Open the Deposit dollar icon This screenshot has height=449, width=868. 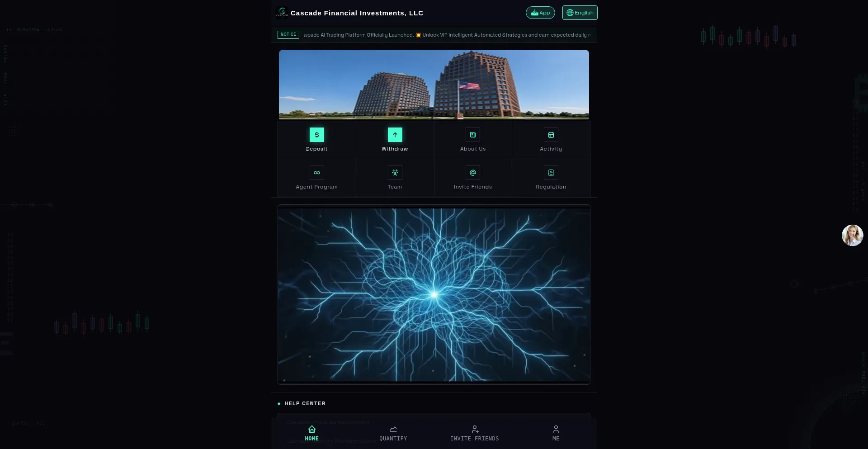coord(316,135)
